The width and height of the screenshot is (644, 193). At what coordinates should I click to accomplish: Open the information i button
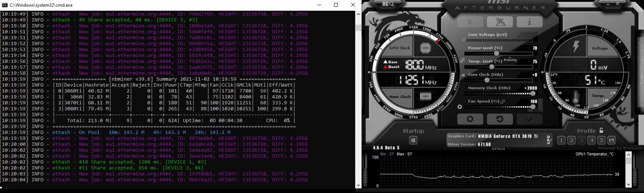pos(529,22)
